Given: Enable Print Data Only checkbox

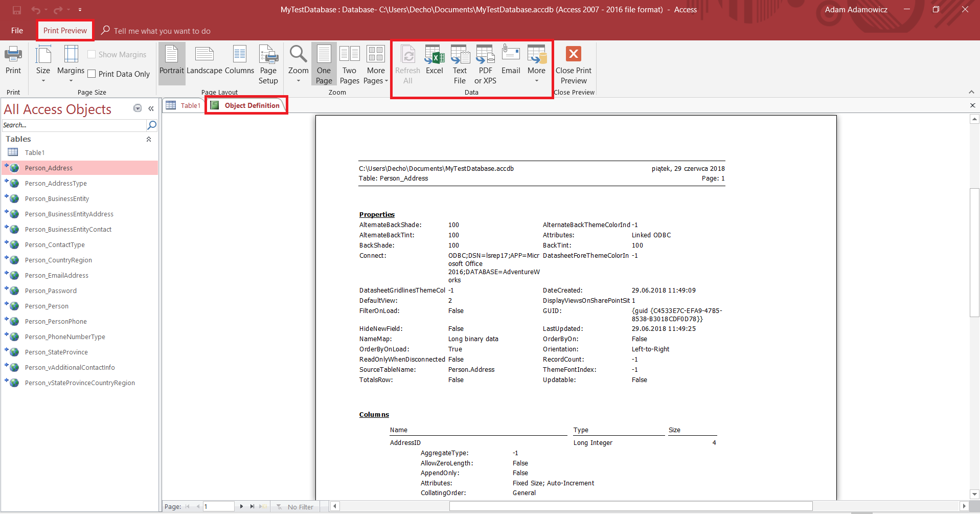Looking at the screenshot, I should coord(92,74).
